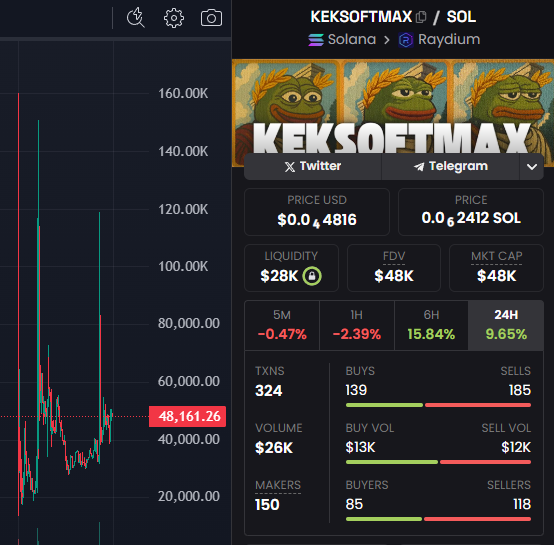The width and height of the screenshot is (554, 545).
Task: Click the MAKERS count 150
Action: [267, 505]
